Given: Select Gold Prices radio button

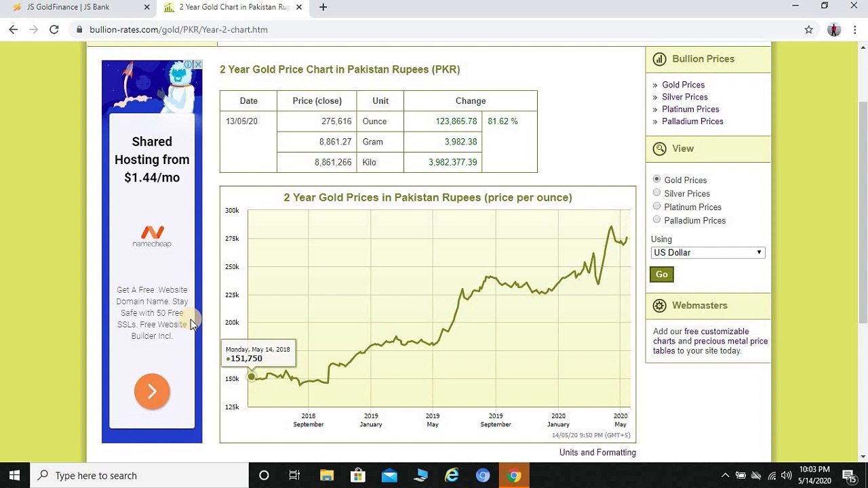Looking at the screenshot, I should coord(656,180).
